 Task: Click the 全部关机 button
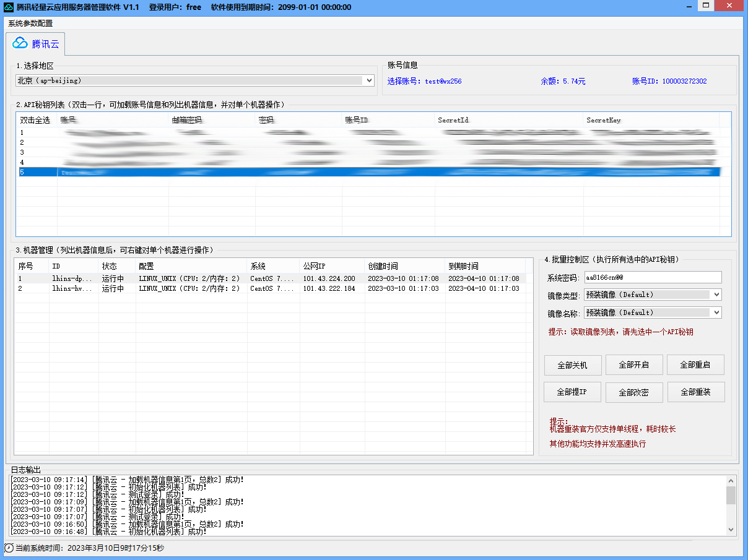(x=572, y=365)
